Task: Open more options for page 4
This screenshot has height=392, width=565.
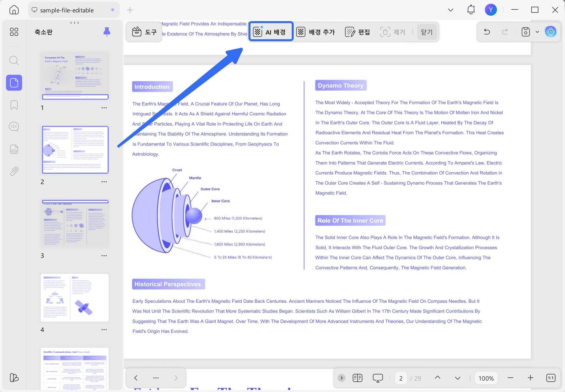Action: point(104,330)
